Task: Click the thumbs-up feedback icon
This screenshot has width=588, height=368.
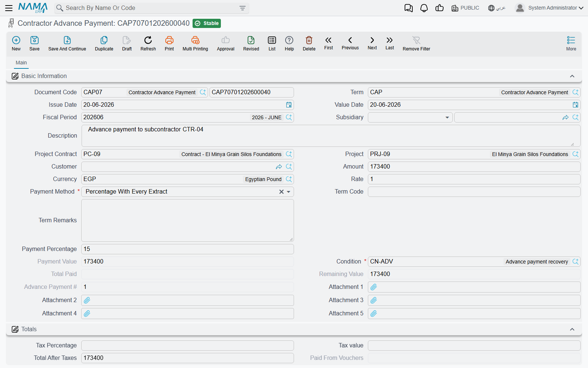Action: [x=440, y=8]
